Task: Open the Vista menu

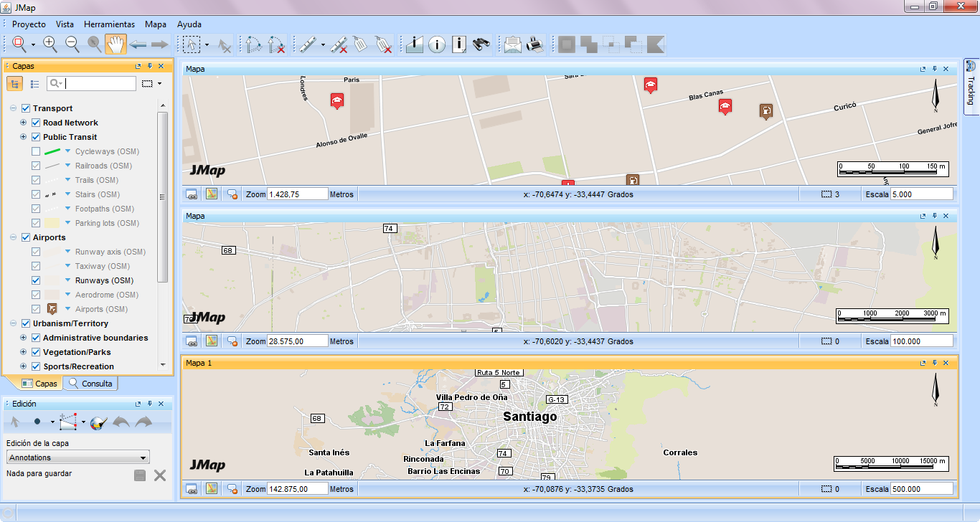Action: point(65,24)
